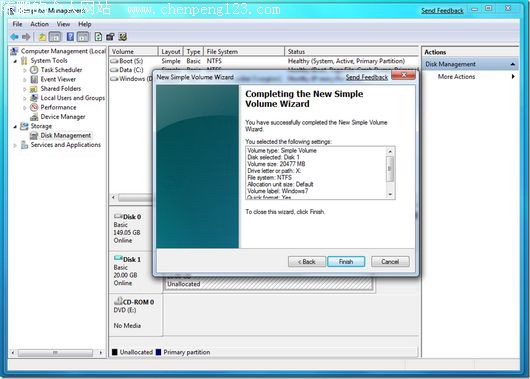530x379 pixels.
Task: Expand the Task Scheduler node
Action: click(x=25, y=70)
